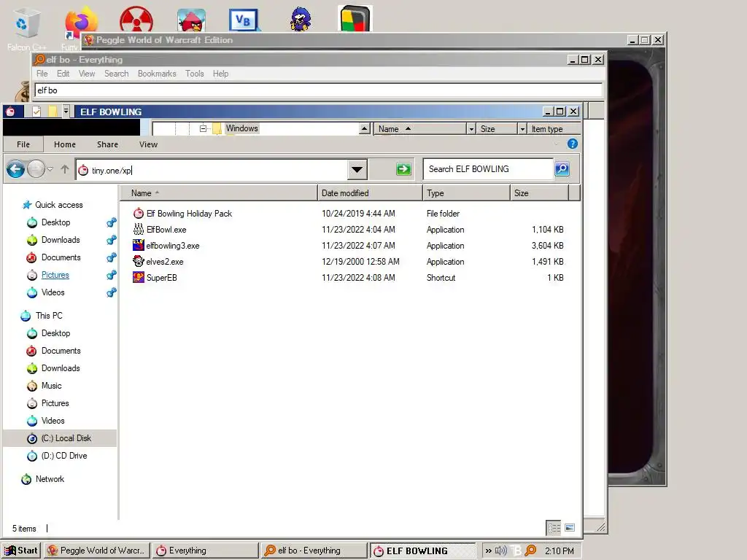Screen dimensions: 747x560
Task: Switch to large icons view
Action: [x=570, y=528]
